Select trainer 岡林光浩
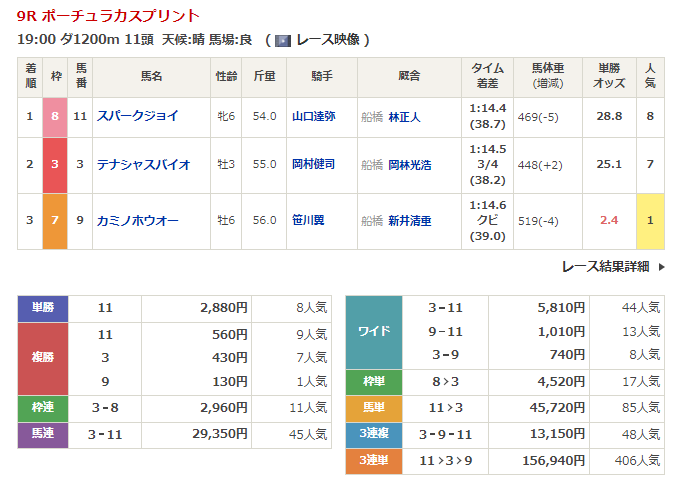 (x=410, y=164)
